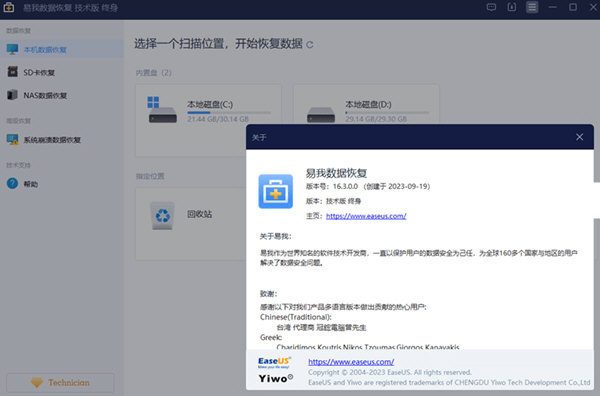Viewport: 600px width, 396px height.
Task: Click the version number 16.3.0.0 text
Action: 345,186
